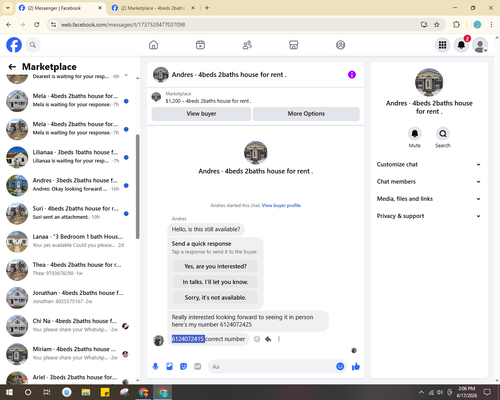The width and height of the screenshot is (500, 400).
Task: Open Thea 4beds 2baths conversation
Action: [68, 269]
